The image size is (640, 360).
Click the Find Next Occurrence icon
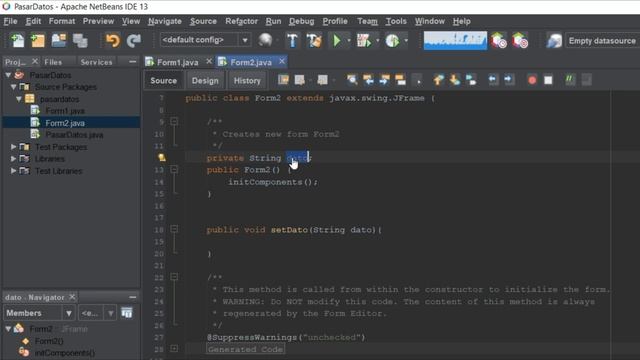point(384,80)
